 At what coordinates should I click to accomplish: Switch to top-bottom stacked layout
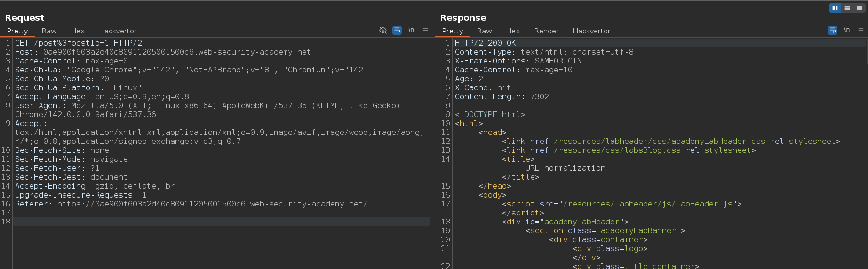pos(847,8)
